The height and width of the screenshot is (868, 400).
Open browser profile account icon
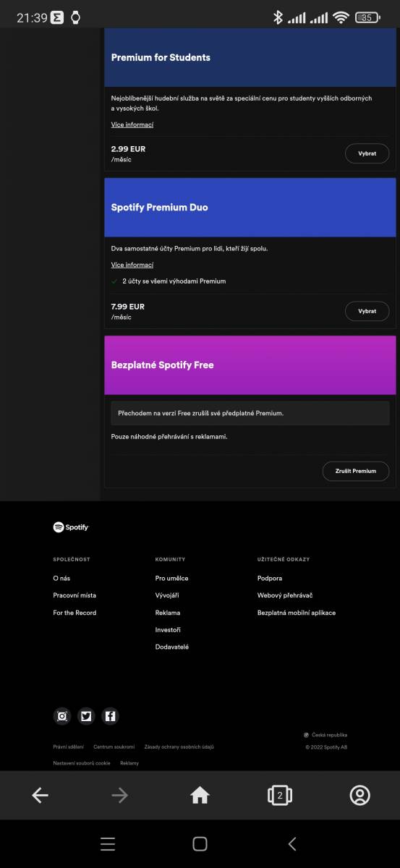[x=359, y=796]
